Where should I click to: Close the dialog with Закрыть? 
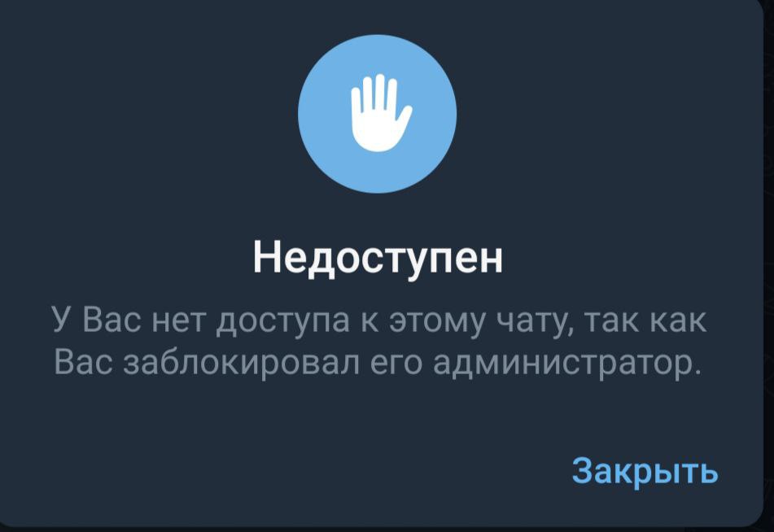click(645, 470)
